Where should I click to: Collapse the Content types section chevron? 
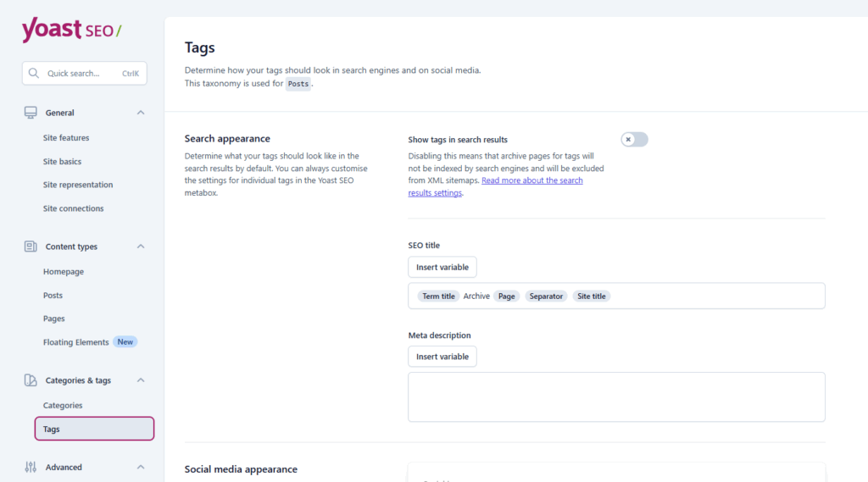tap(141, 247)
